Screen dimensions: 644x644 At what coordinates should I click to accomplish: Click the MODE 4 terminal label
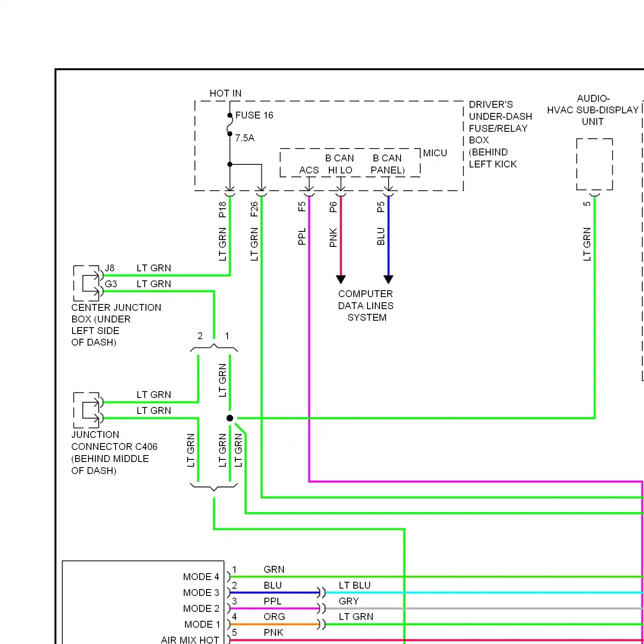(201, 577)
